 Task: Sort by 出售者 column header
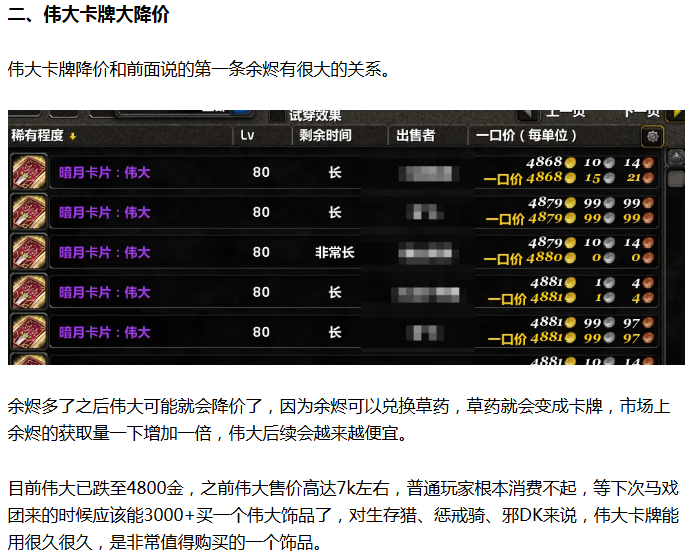(x=415, y=136)
